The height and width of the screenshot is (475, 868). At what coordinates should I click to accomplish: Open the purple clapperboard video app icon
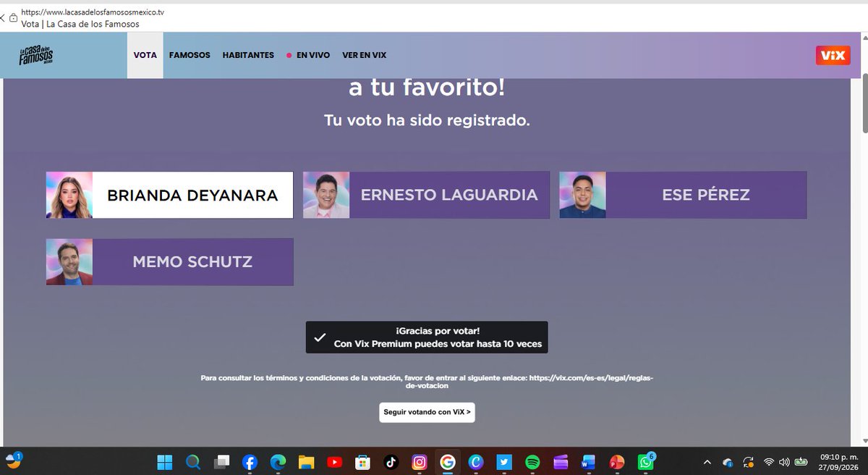(x=560, y=462)
